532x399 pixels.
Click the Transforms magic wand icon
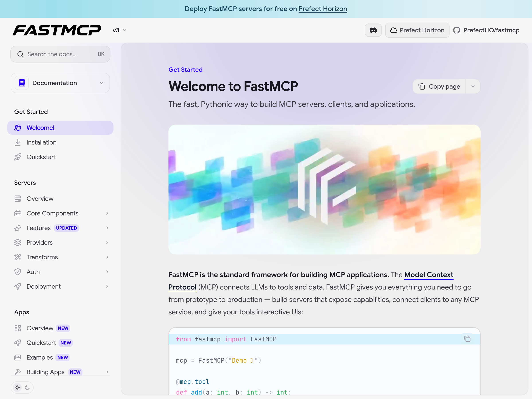coord(18,257)
